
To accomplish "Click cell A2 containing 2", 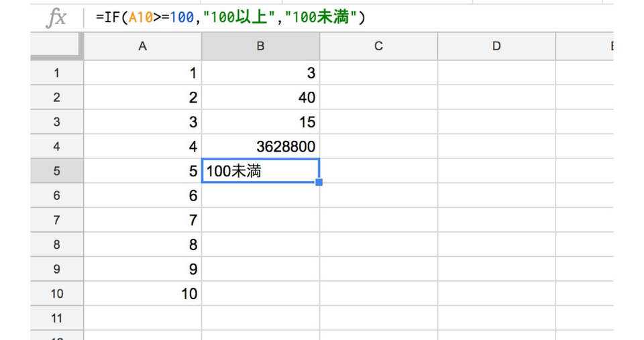I will point(142,97).
